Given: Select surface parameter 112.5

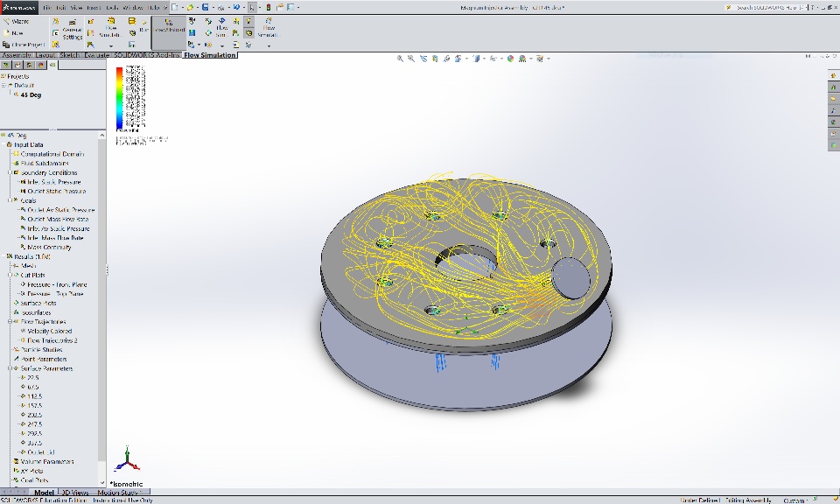Looking at the screenshot, I should pyautogui.click(x=34, y=396).
